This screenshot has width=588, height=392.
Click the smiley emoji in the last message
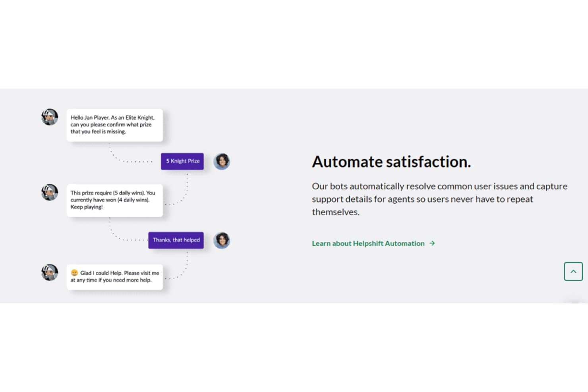pyautogui.click(x=74, y=273)
